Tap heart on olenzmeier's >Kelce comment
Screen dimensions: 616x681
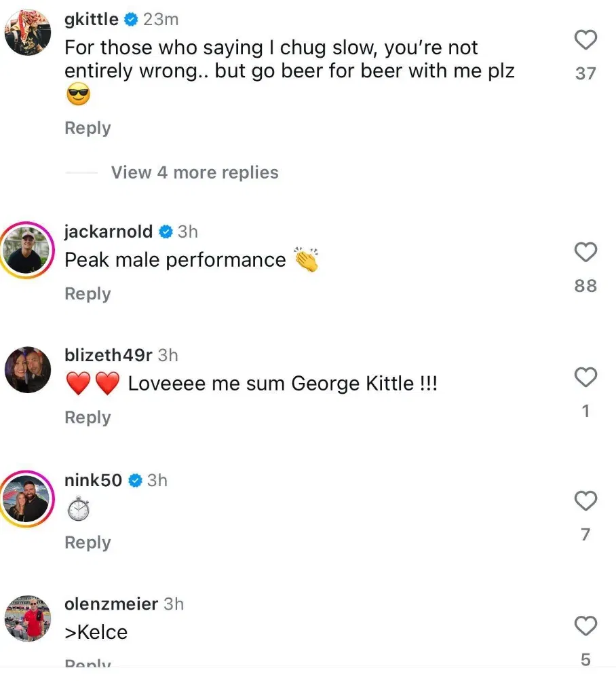point(585,625)
